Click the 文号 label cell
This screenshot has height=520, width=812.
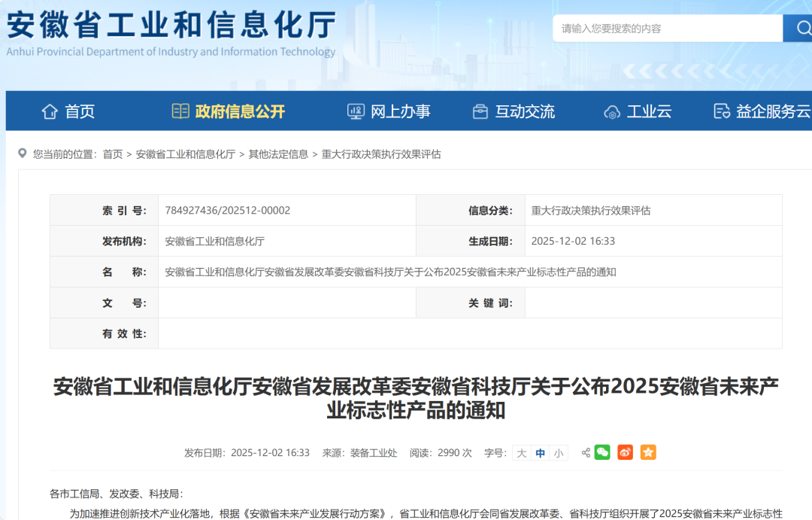[104, 303]
